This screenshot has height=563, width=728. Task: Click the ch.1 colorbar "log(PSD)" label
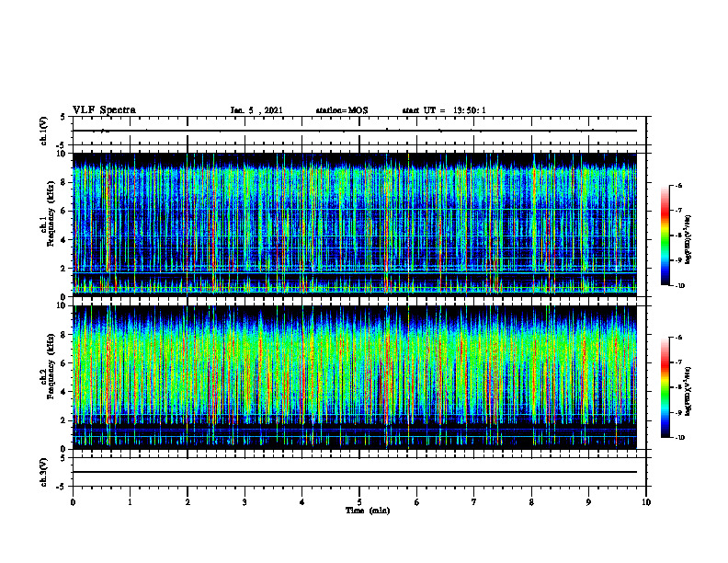click(688, 239)
